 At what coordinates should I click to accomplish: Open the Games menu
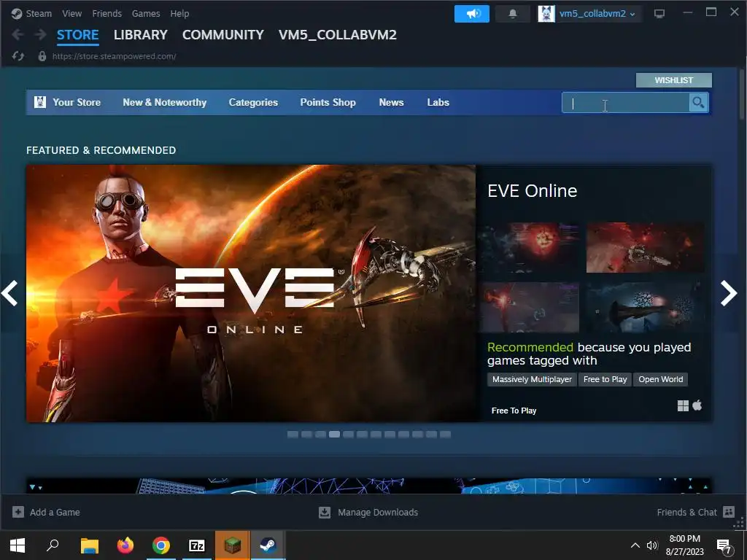[x=146, y=13]
